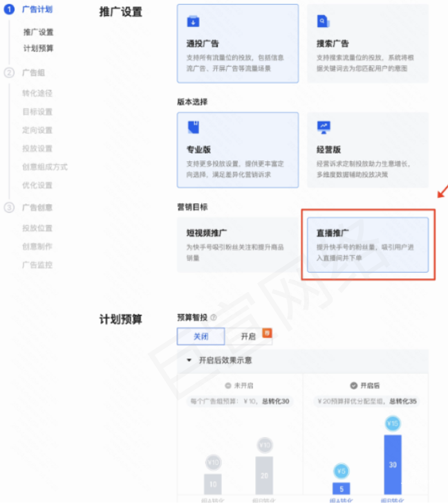Click the 预算智投 label

[192, 318]
